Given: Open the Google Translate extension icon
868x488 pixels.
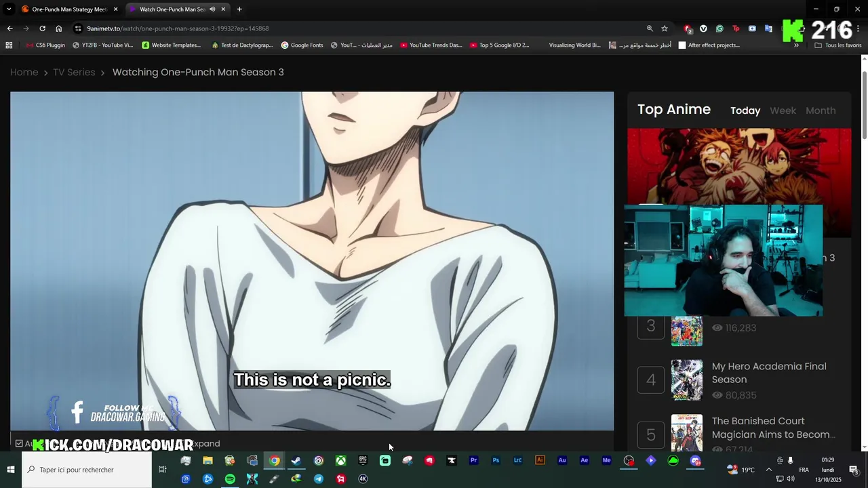Looking at the screenshot, I should pyautogui.click(x=768, y=28).
